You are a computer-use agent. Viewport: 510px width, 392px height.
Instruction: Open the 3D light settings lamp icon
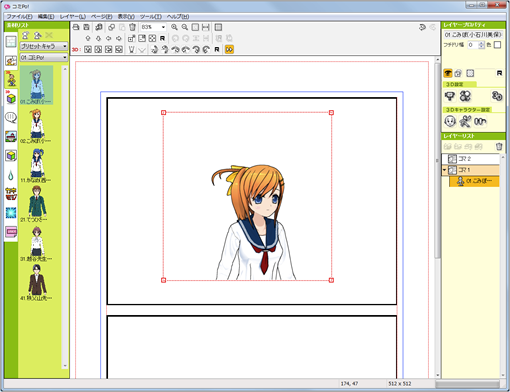click(450, 96)
